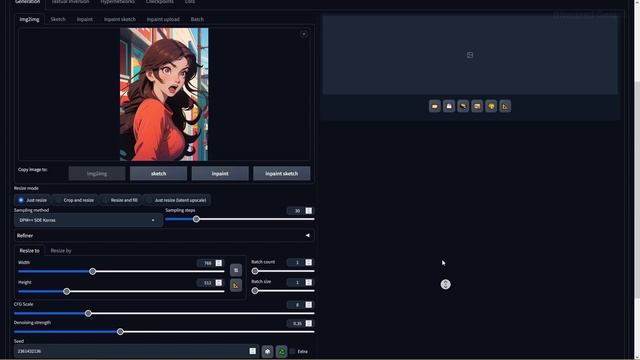Open the output images folder

pos(435,106)
